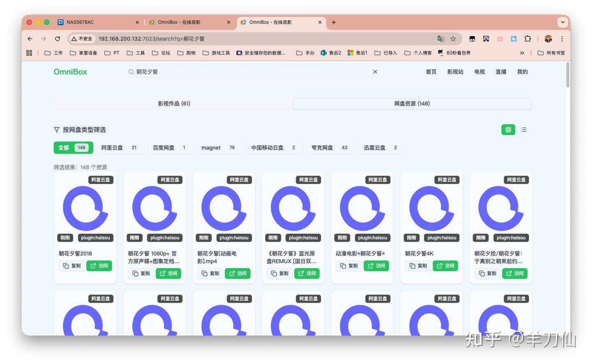592x364 pixels.
Task: Click the 朝花夕誓 search input field
Action: pos(251,72)
